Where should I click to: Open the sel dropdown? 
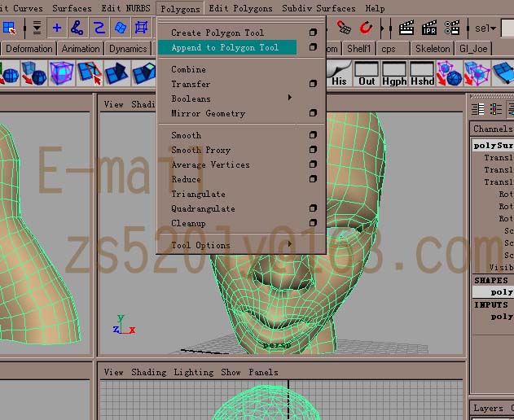485,28
